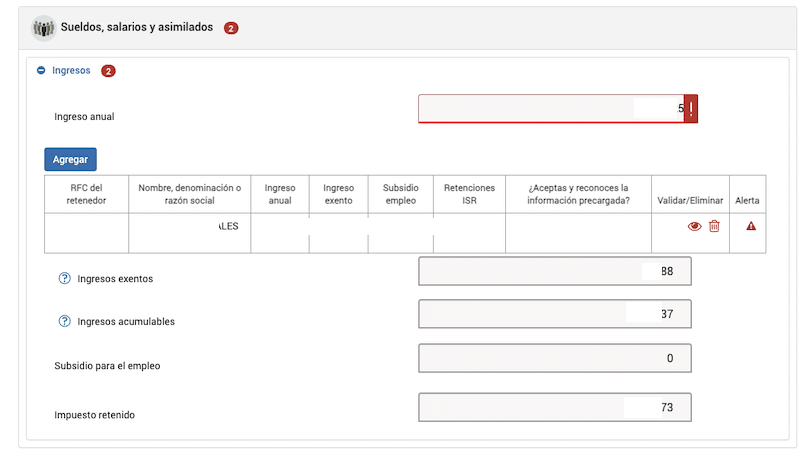
Task: Open help for Ingresos acumulables
Action: [65, 321]
